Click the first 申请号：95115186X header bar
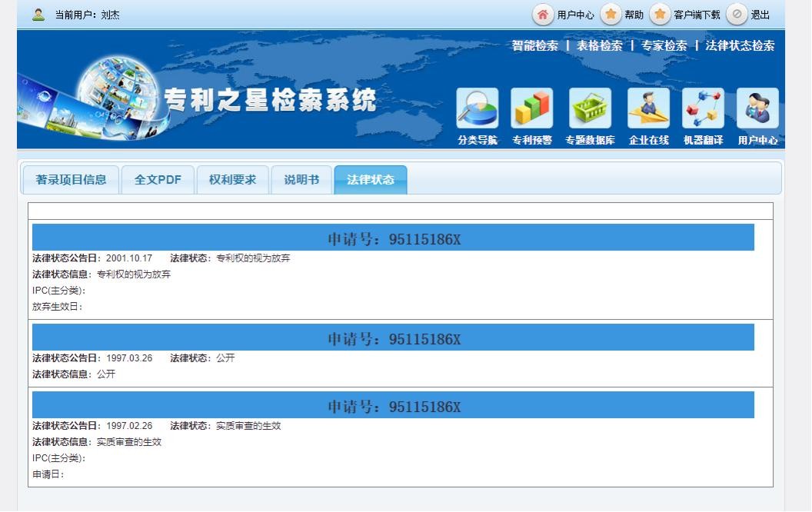The image size is (812, 512). pyautogui.click(x=393, y=238)
